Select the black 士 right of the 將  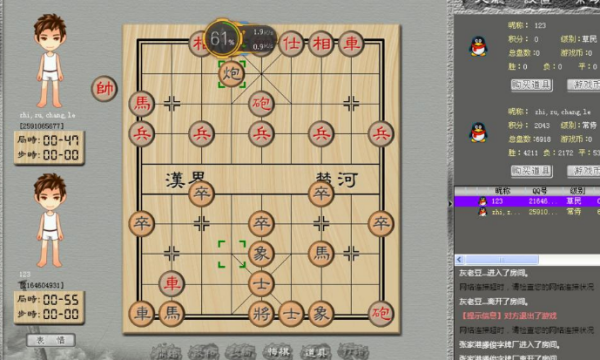[x=291, y=314]
